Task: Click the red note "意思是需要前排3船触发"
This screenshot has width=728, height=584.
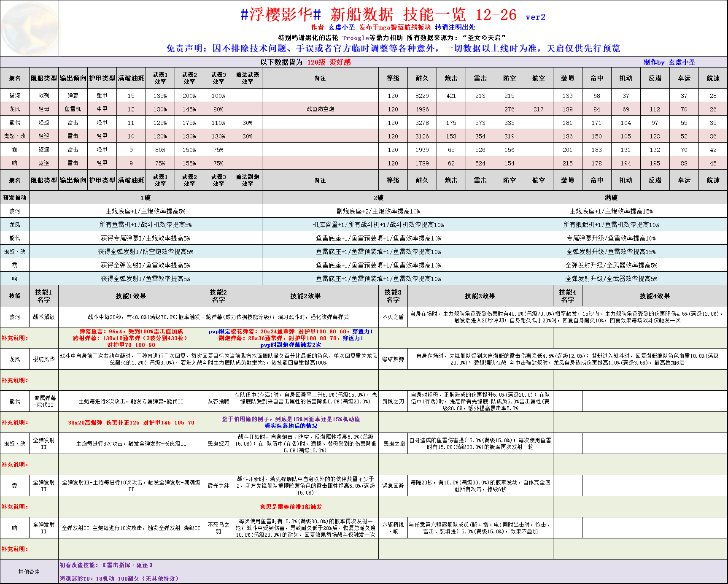Action: point(291,507)
